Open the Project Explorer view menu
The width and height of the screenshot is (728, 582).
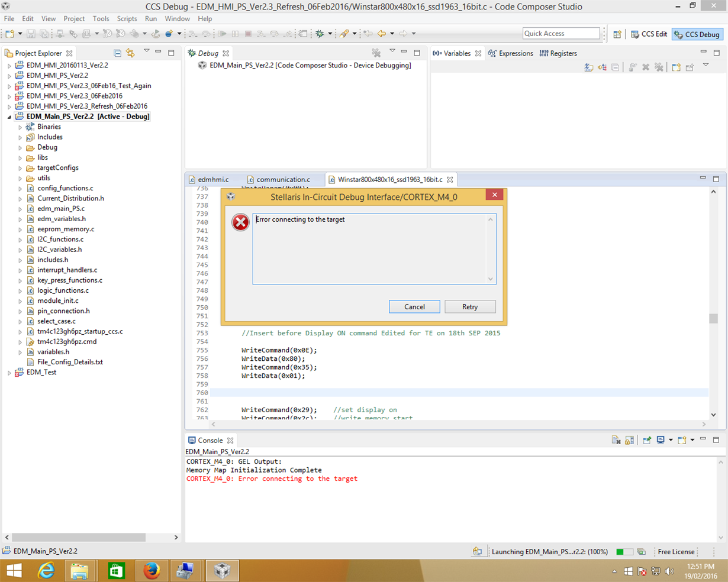pyautogui.click(x=146, y=52)
